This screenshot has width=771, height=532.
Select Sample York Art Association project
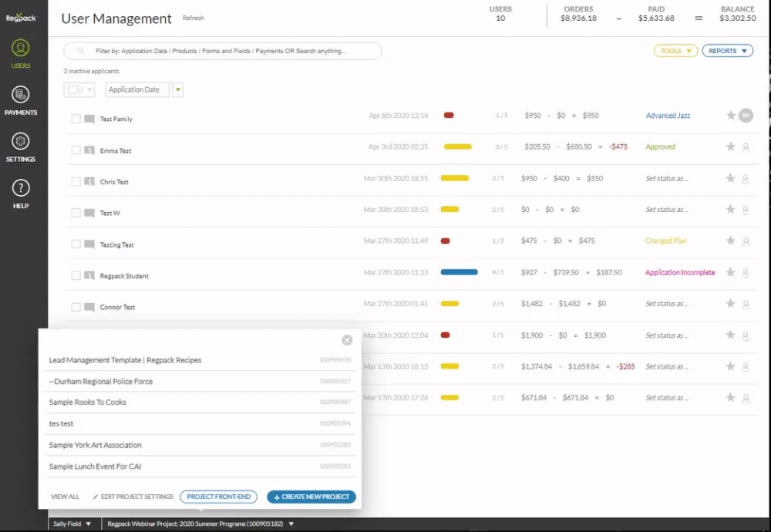(x=200, y=445)
